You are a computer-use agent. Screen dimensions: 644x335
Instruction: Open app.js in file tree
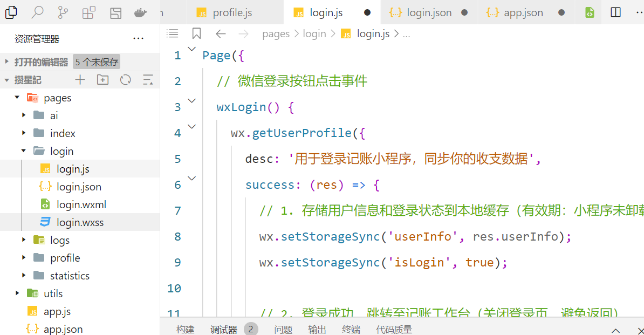pos(80,311)
